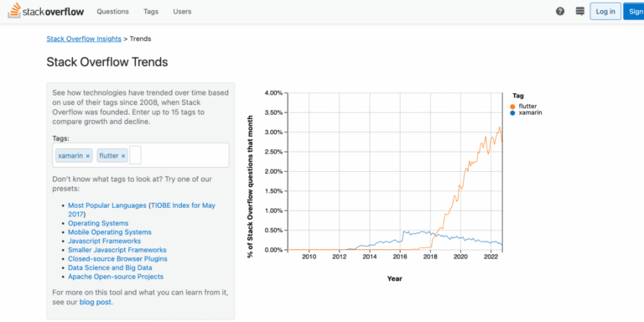This screenshot has height=322, width=644.
Task: Click the orange flutter legend dot
Action: [x=512, y=106]
